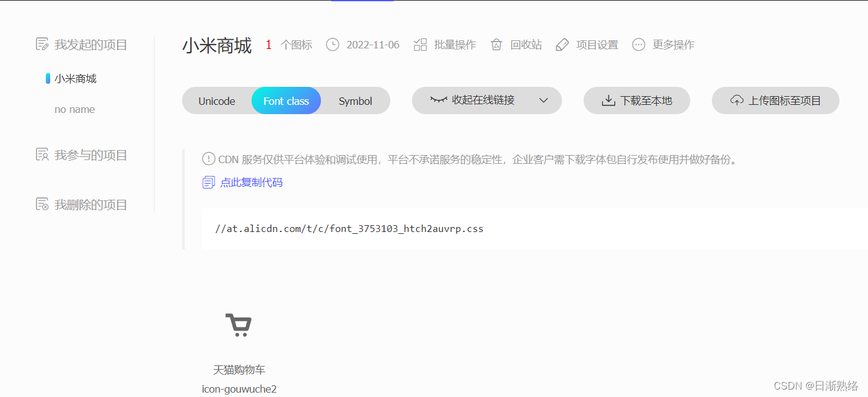Click the icon-gouwuche2 class name
This screenshot has width=868, height=397.
tap(239, 389)
